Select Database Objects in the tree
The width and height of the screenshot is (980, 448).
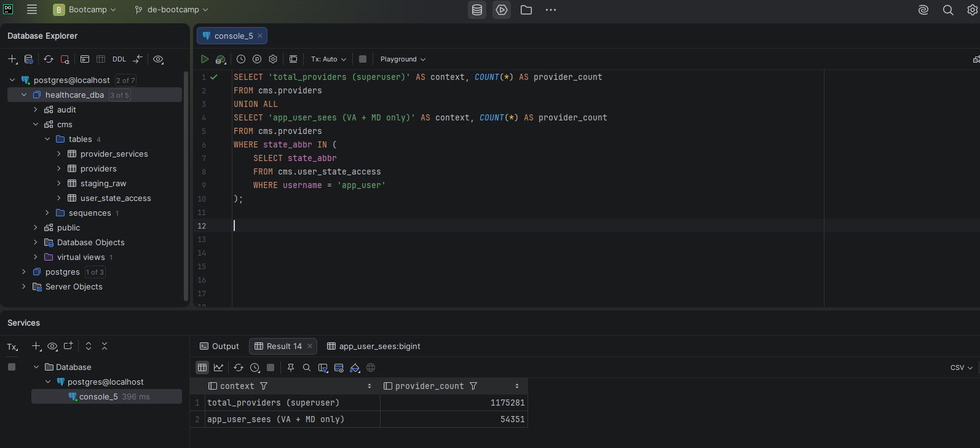(90, 242)
